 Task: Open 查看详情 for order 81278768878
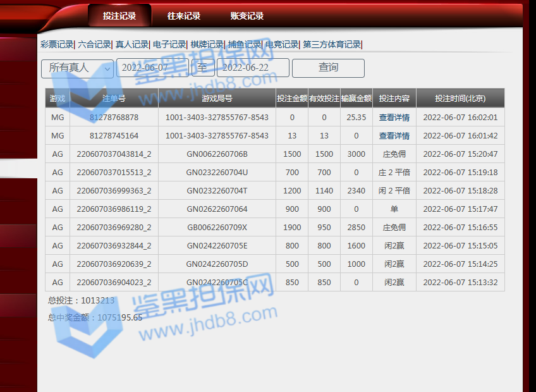click(x=394, y=118)
